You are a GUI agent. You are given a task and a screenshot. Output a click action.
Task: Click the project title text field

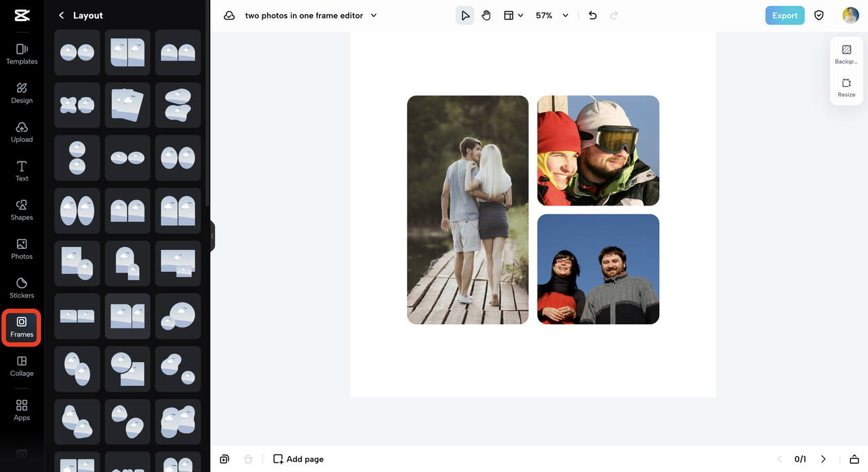click(x=304, y=16)
